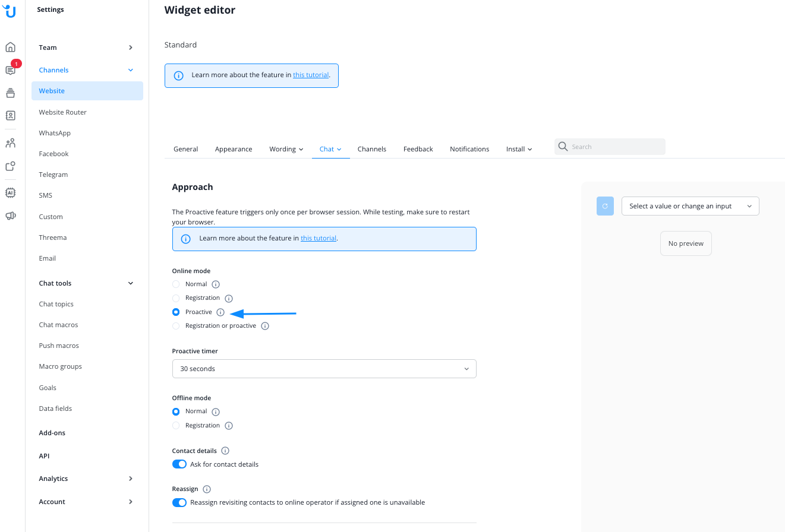Viewport: 785px width, 532px height.
Task: Open the Notifications tab
Action: [x=469, y=149]
